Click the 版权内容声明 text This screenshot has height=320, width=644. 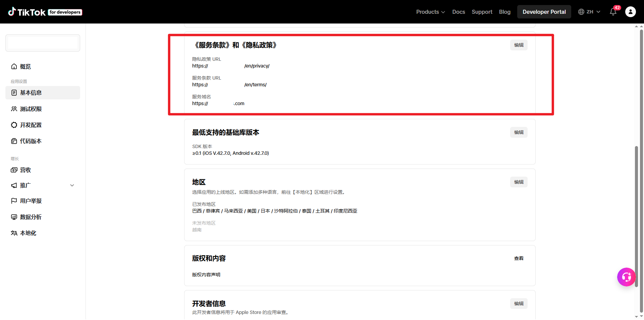pos(206,275)
